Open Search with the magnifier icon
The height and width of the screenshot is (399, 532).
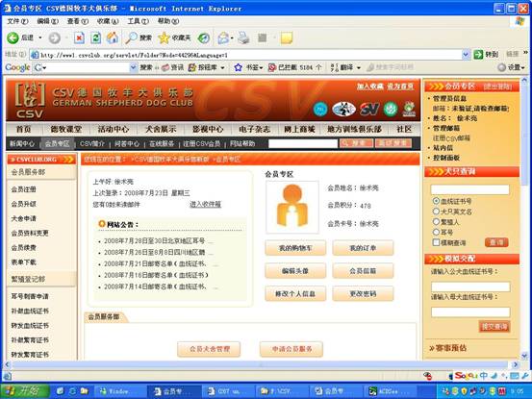[131, 37]
